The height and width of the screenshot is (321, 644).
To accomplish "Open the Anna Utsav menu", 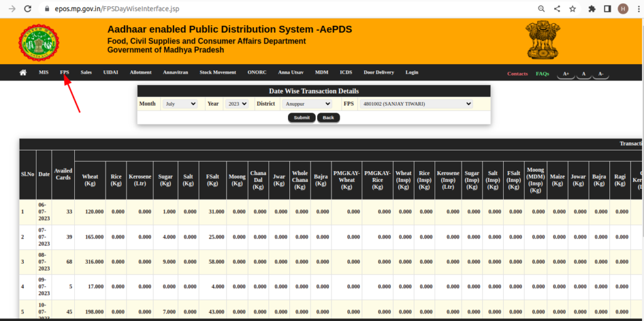I will click(x=291, y=72).
